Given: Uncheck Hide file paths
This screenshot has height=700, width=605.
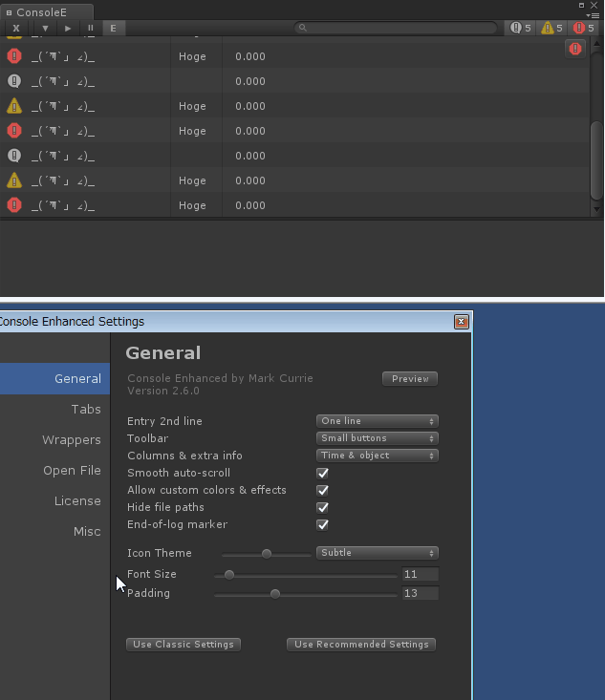Looking at the screenshot, I should 322,508.
